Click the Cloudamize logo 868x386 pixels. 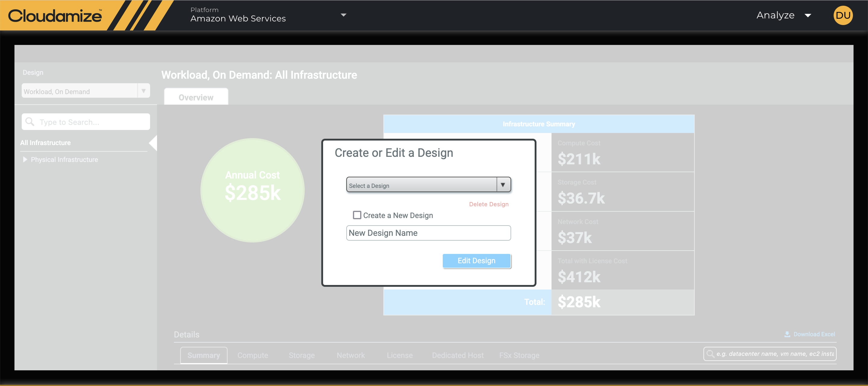coord(55,15)
